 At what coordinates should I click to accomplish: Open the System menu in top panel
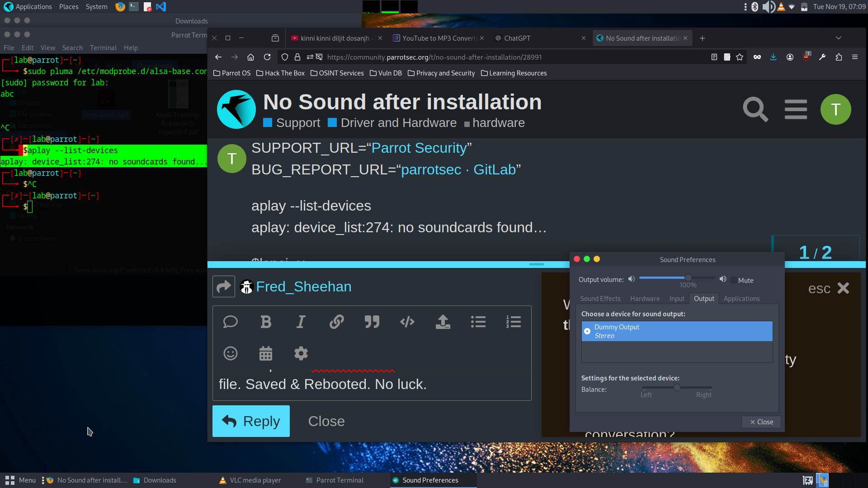pyautogui.click(x=96, y=7)
